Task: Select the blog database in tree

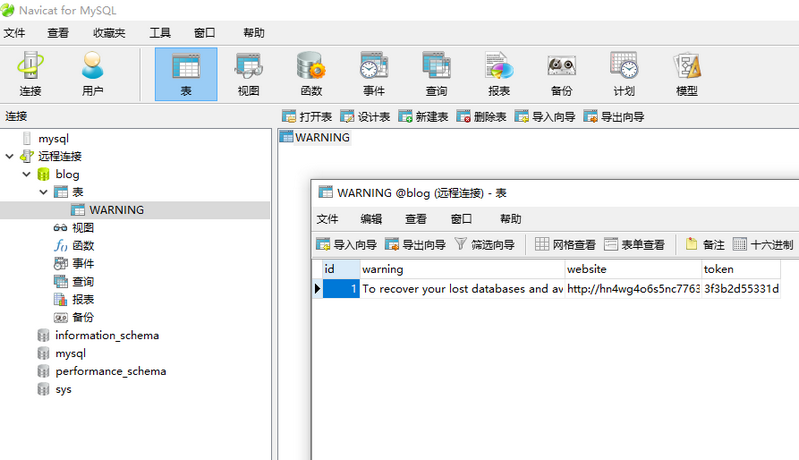Action: coord(67,174)
